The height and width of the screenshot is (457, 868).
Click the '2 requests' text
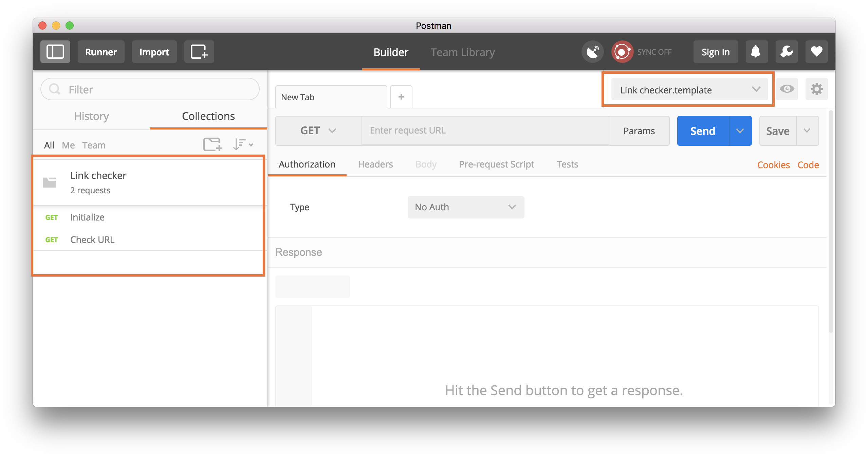click(x=90, y=190)
